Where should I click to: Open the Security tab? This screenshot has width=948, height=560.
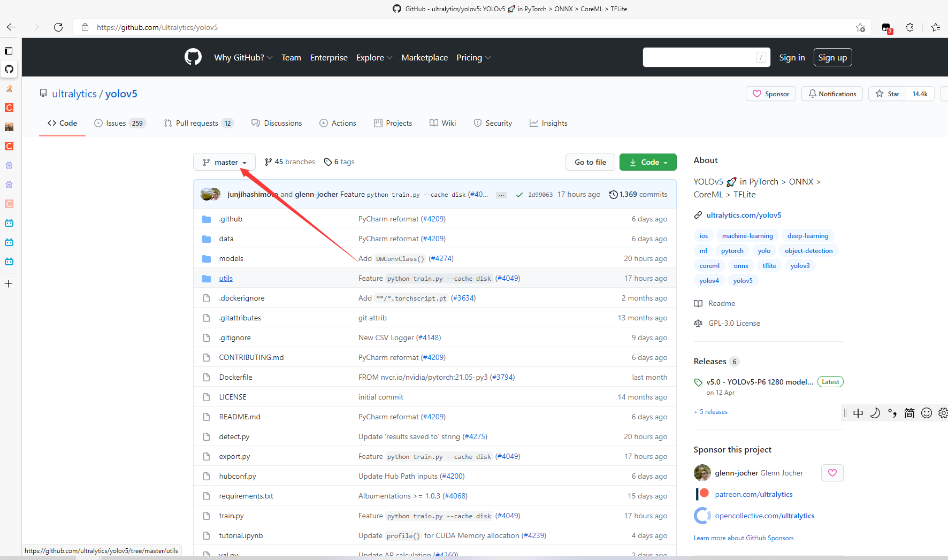pos(493,123)
